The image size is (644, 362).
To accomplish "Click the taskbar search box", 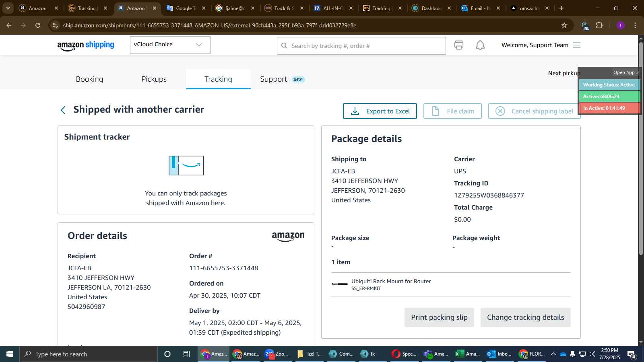I will point(89,354).
